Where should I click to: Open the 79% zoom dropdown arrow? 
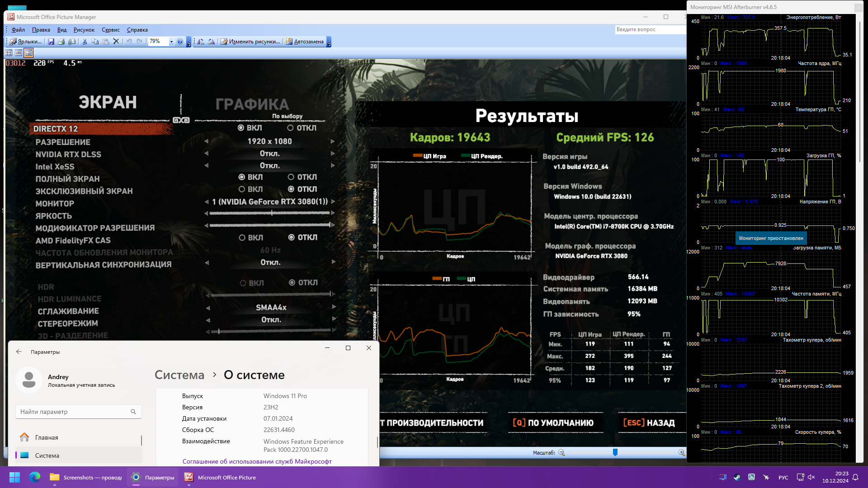click(x=171, y=42)
